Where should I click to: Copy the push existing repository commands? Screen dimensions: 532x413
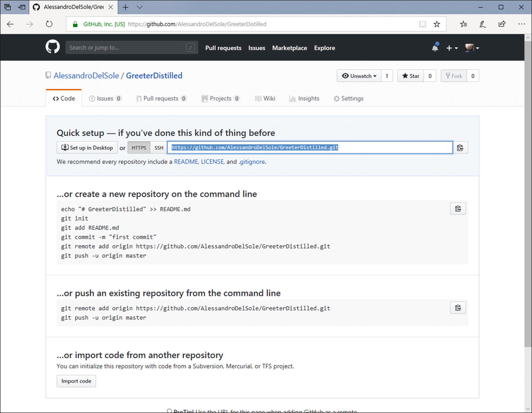(x=458, y=308)
